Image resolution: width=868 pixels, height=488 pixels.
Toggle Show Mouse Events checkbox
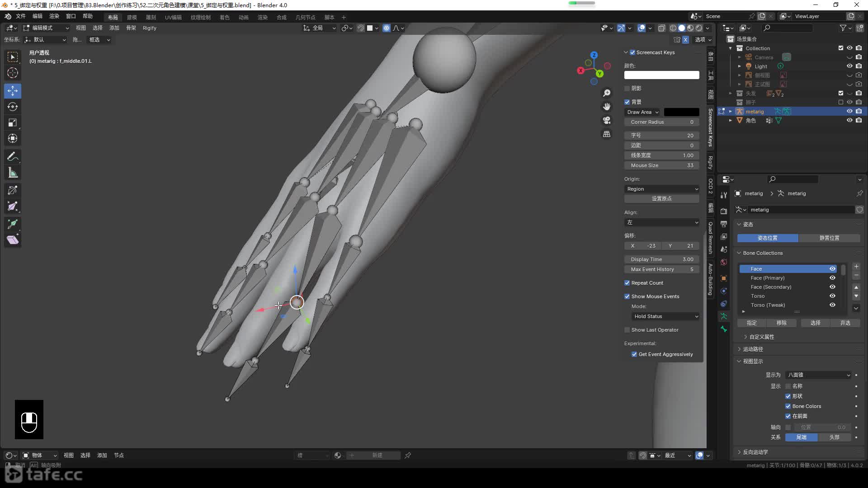627,296
